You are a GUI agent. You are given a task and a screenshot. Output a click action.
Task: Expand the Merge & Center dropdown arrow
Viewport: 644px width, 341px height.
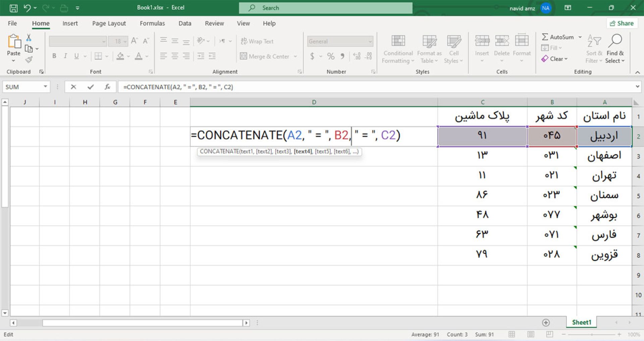tap(295, 56)
